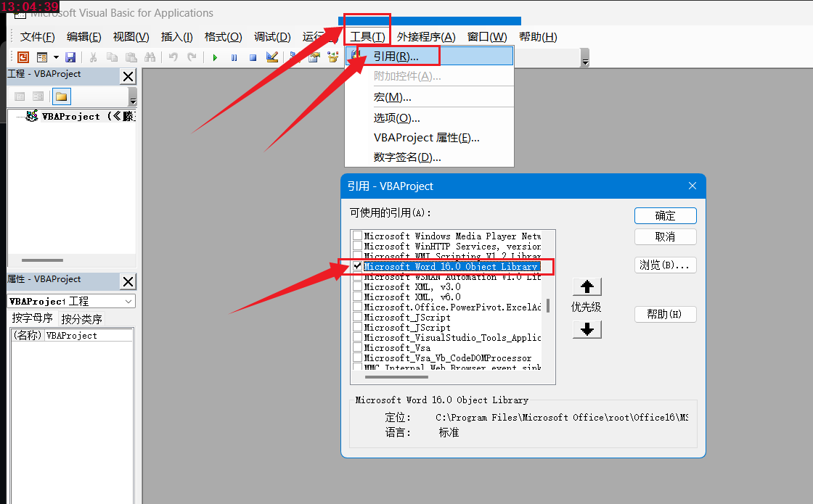Run macro with green play icon

(215, 57)
